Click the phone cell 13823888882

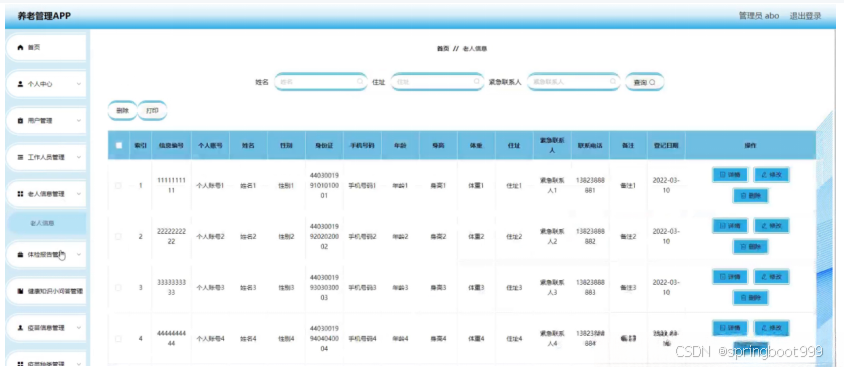coord(590,236)
